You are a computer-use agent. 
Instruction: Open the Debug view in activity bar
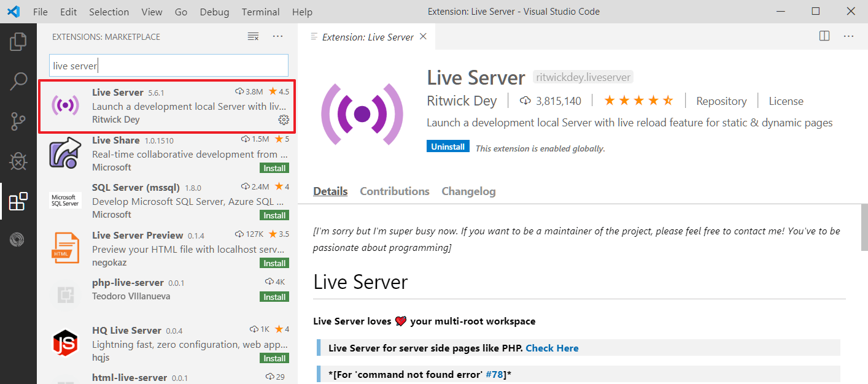[x=18, y=161]
